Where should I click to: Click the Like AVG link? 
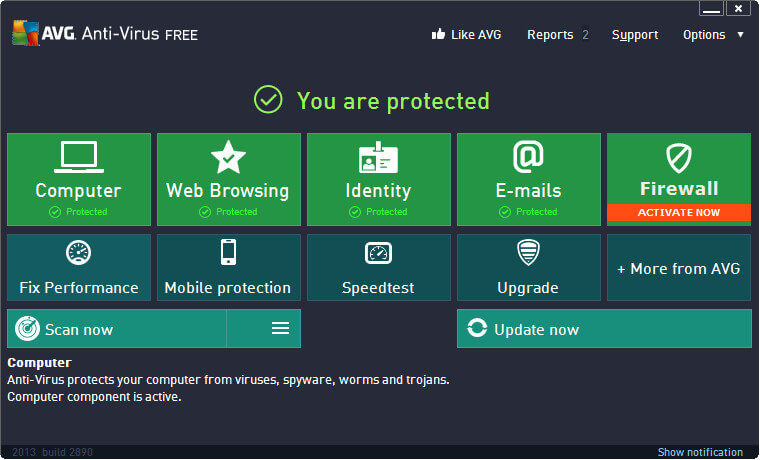coord(476,35)
